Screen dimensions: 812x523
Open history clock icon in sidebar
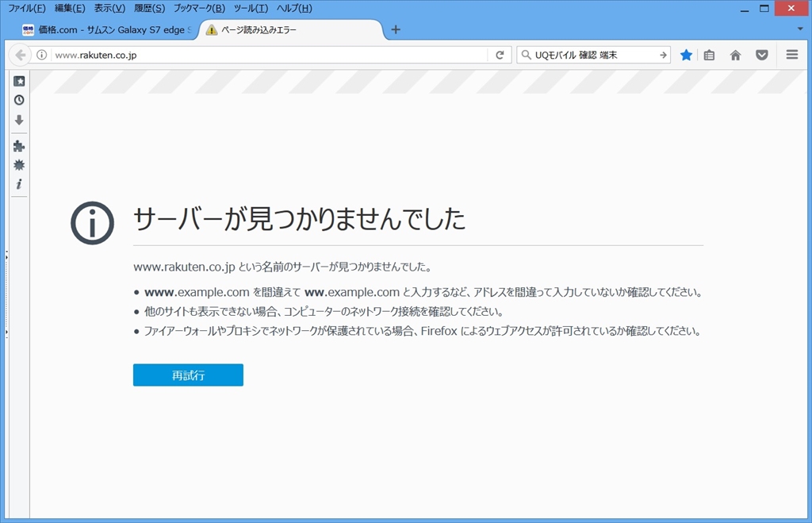pos(19,100)
